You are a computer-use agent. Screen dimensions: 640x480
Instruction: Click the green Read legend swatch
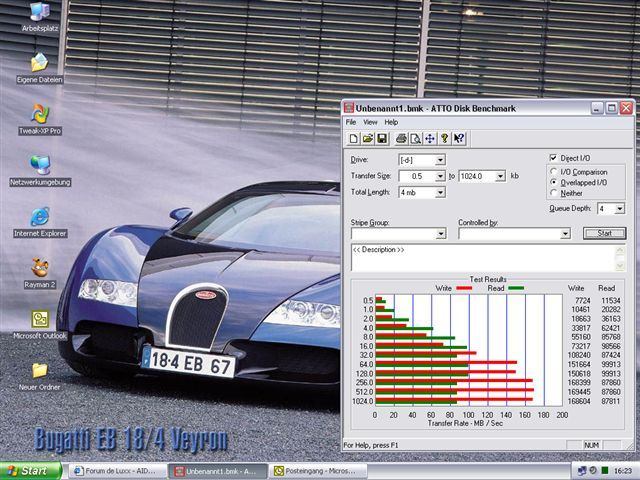point(516,288)
